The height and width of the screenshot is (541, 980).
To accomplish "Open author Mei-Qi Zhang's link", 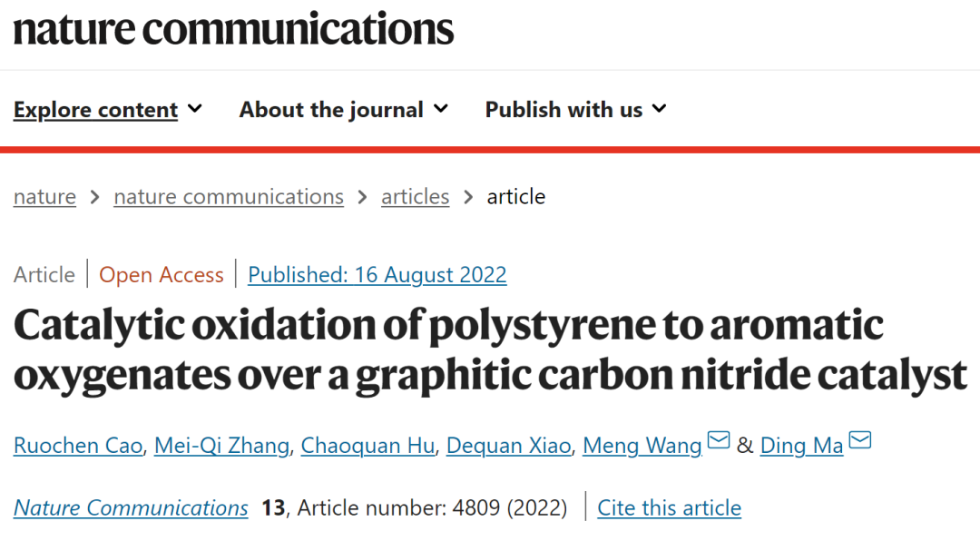I will coord(222,446).
